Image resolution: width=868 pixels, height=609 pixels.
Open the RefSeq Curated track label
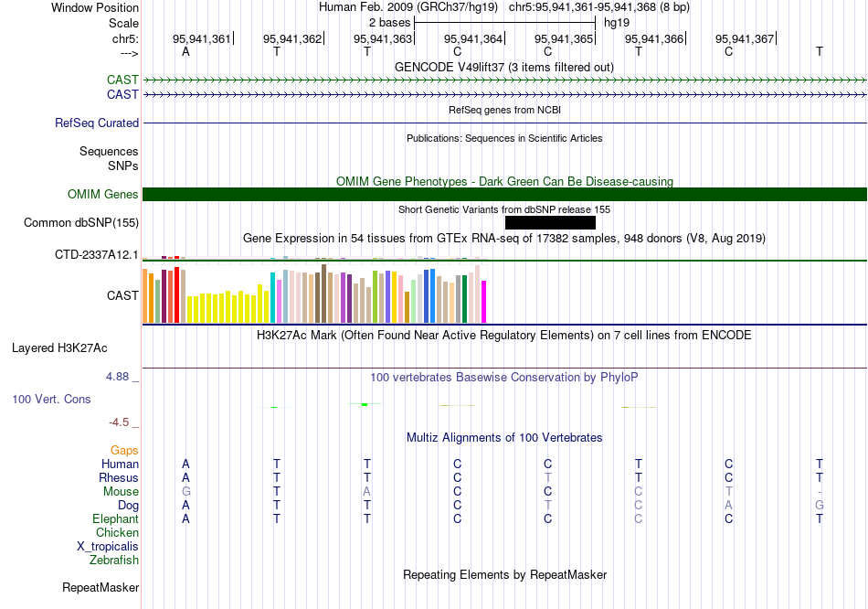[96, 123]
